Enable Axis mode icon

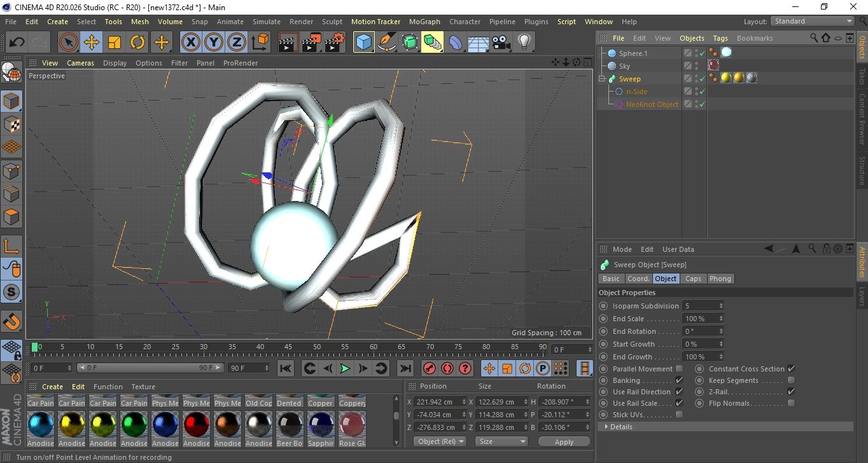pyautogui.click(x=11, y=246)
